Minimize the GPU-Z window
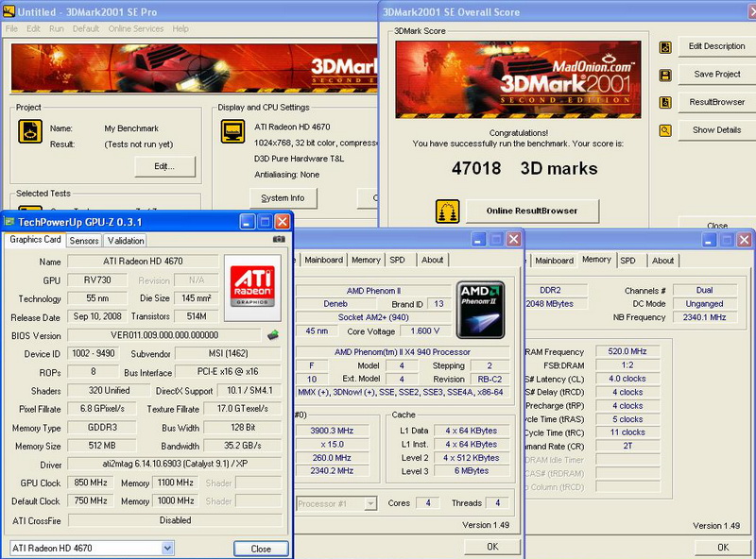The width and height of the screenshot is (756, 559). click(x=247, y=222)
